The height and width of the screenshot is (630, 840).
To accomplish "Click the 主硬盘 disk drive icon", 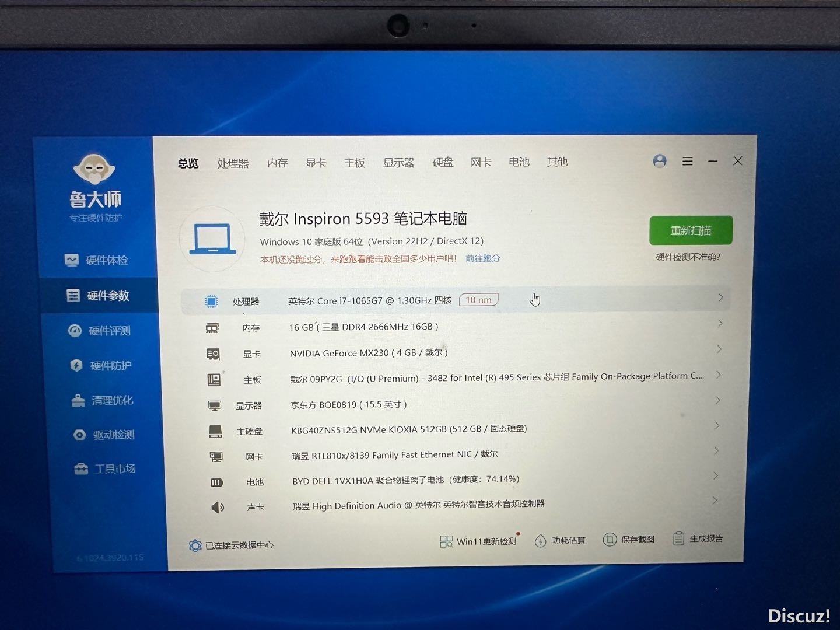I will (215, 431).
